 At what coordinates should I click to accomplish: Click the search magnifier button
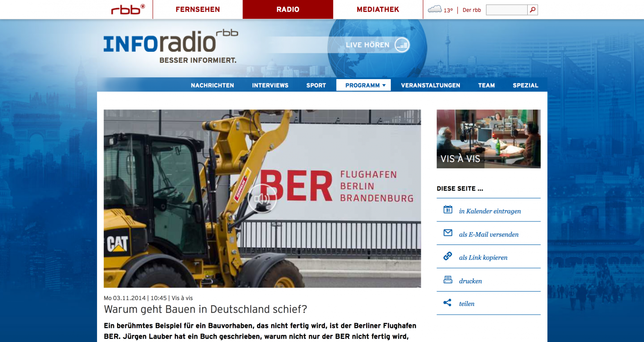point(532,10)
